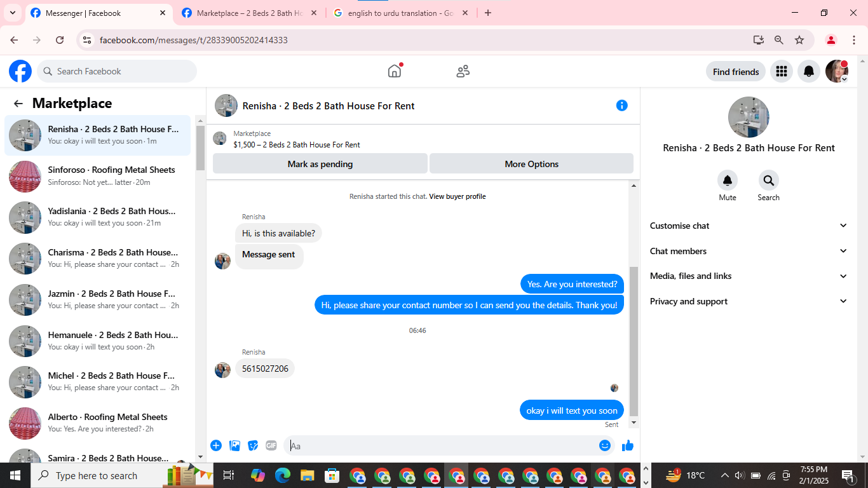Focus the Search Facebook field
868x488 pixels.
click(117, 71)
